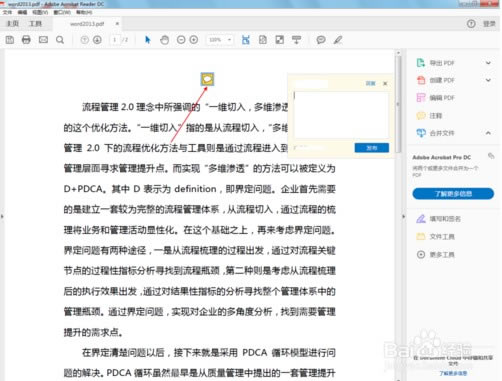The width and height of the screenshot is (502, 381).
Task: Open the Edit (编辑) menu
Action: (x=22, y=12)
